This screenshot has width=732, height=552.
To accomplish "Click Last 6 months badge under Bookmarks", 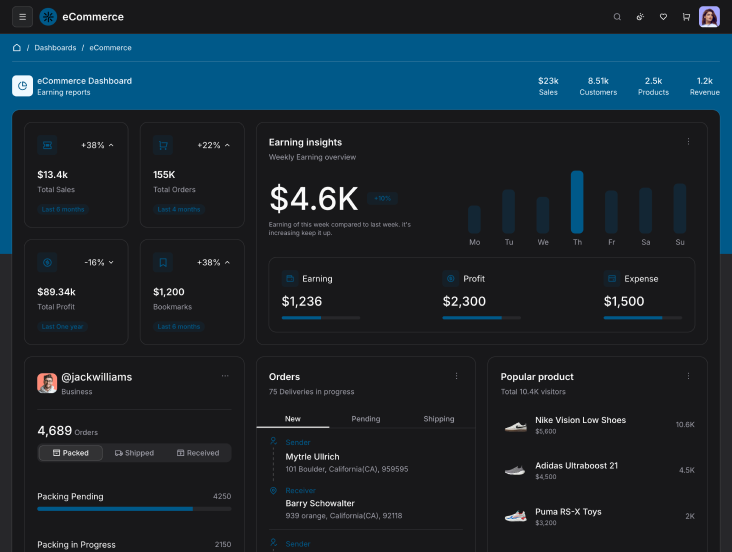I will [x=179, y=326].
